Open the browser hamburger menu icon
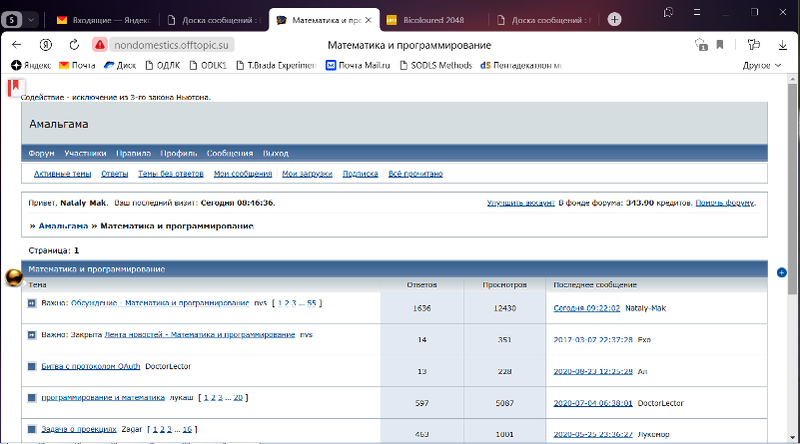This screenshot has height=444, width=800. [x=696, y=12]
